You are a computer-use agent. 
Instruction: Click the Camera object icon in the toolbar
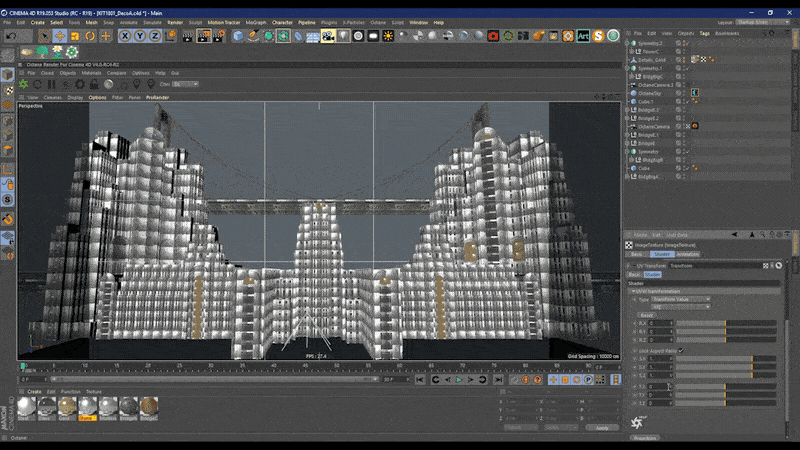(328, 36)
